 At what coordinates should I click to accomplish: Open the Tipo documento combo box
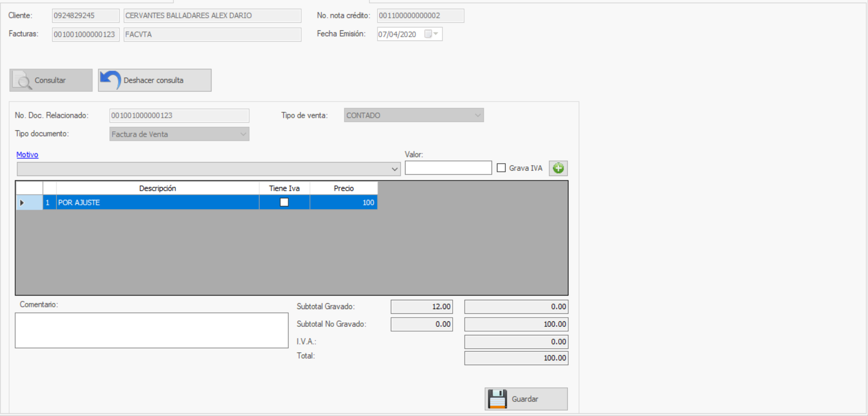tap(243, 134)
